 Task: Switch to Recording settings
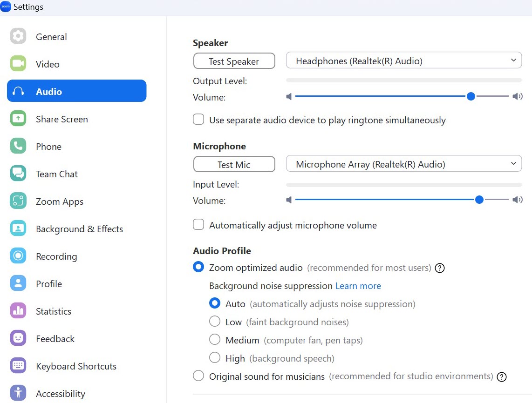pos(77,256)
